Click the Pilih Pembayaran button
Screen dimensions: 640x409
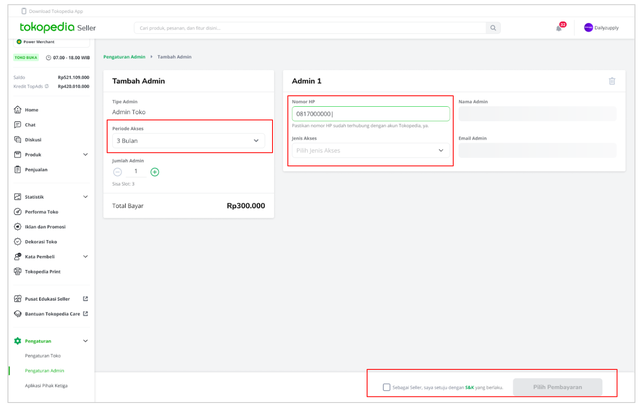[557, 387]
